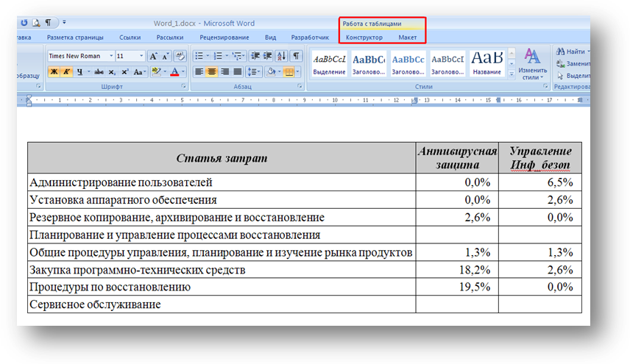Toggle italic formatting (К)
The image size is (630, 364).
tap(66, 72)
